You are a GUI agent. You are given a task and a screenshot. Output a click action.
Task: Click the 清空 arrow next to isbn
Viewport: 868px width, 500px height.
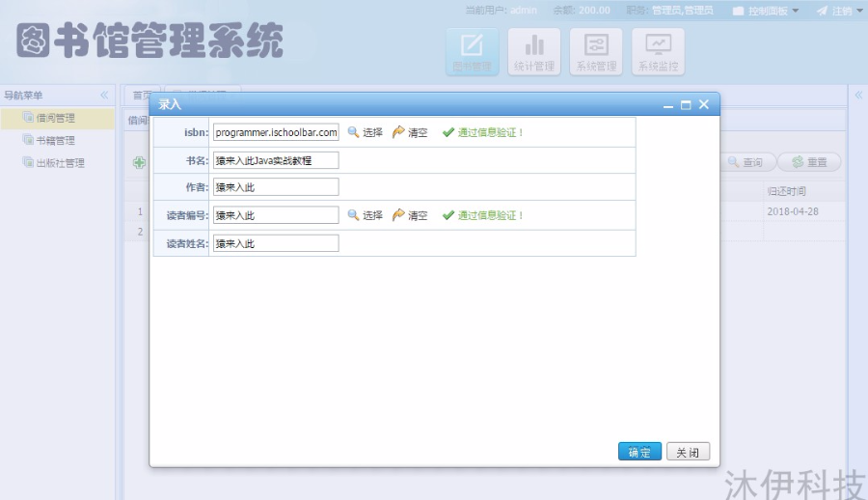[410, 132]
